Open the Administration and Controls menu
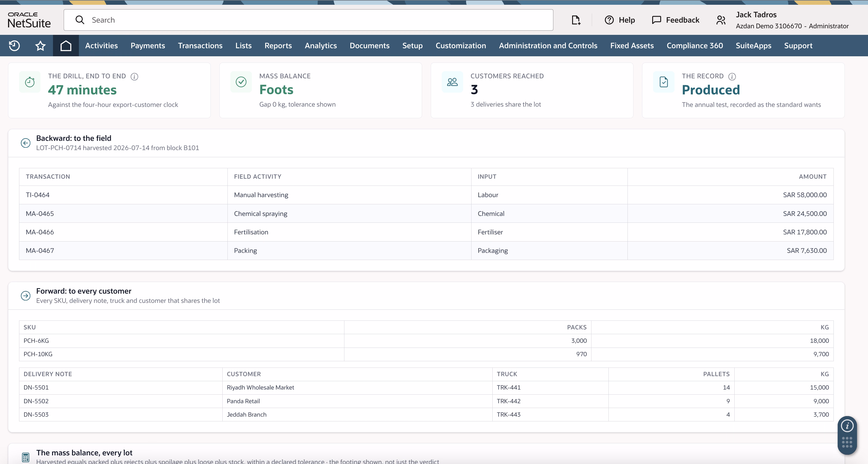 548,46
